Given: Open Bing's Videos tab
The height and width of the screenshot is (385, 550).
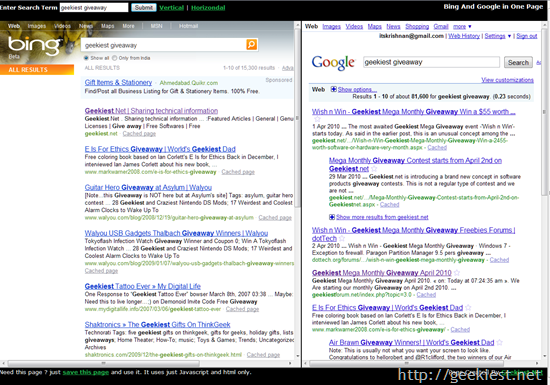Looking at the screenshot, I should pyautogui.click(x=62, y=26).
